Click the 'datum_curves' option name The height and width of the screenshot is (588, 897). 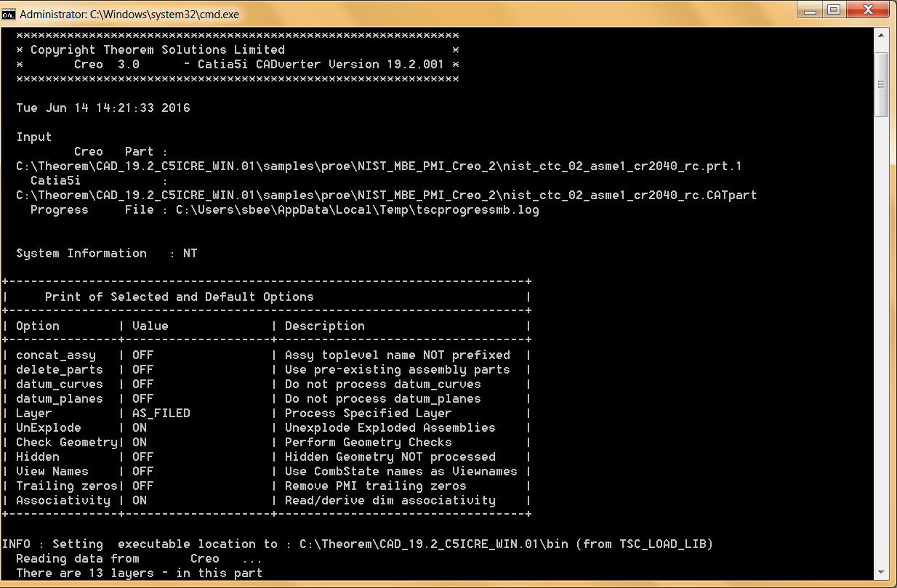[x=60, y=384]
